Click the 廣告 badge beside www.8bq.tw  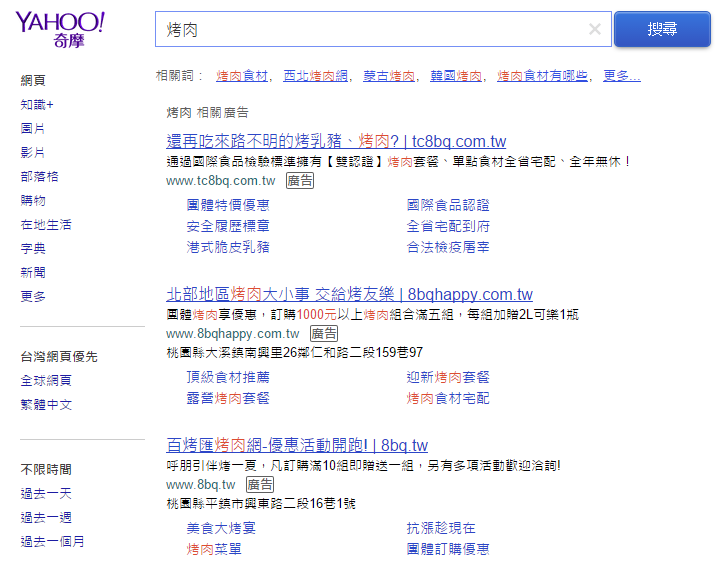coord(260,484)
